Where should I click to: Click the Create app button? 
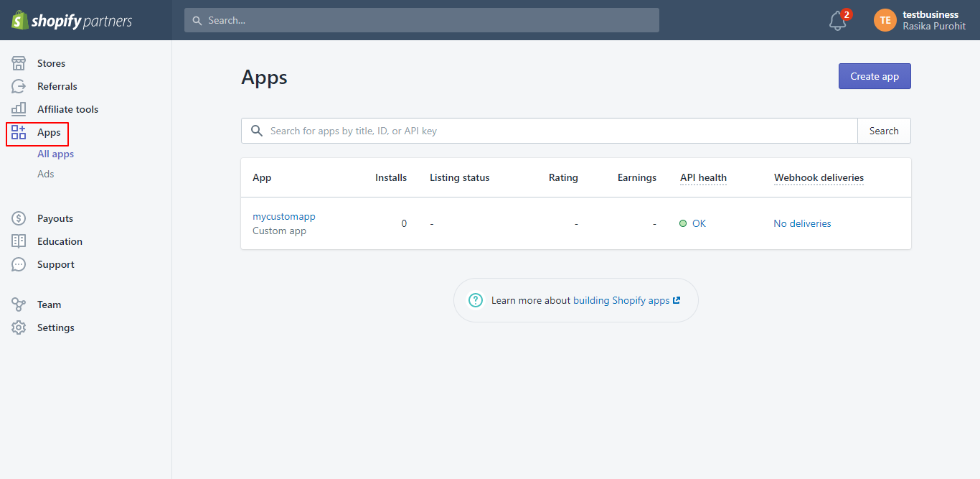point(875,76)
